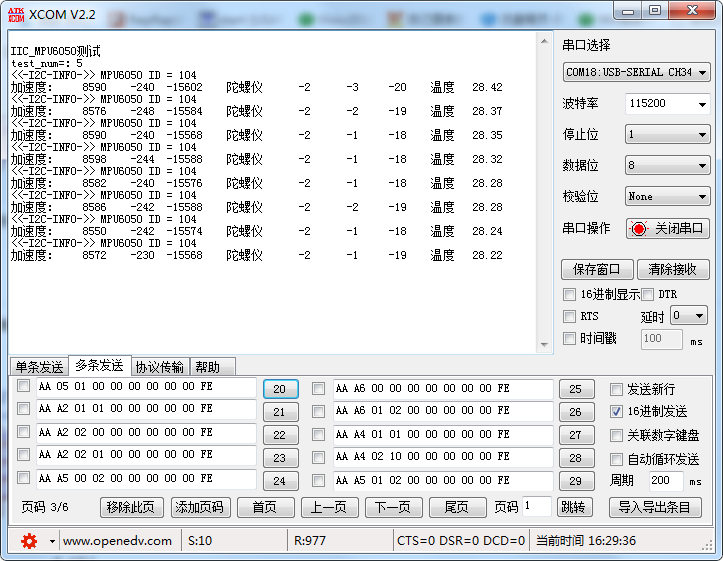Click the AA A5 01 02 command field

443,481
